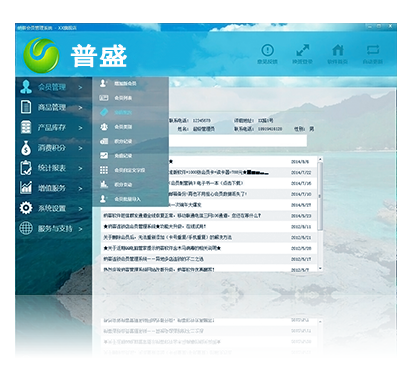Click the 服务与支持 globe icon
Viewport: 415px width, 370px height.
coord(26,228)
